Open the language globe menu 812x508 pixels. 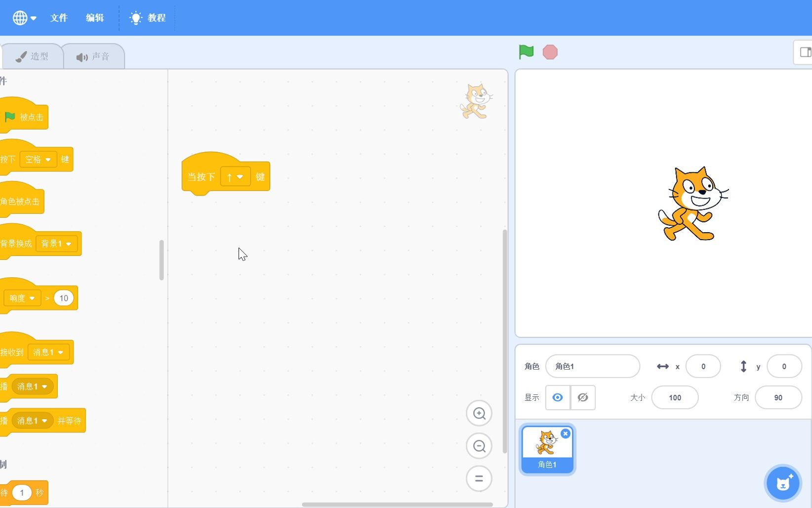pos(24,18)
